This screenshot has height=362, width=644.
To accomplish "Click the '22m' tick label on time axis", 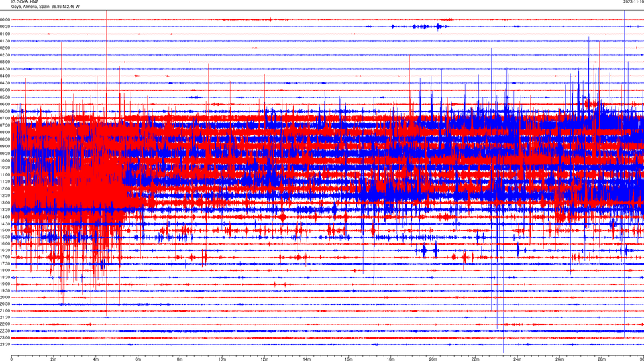I will 475,359.
